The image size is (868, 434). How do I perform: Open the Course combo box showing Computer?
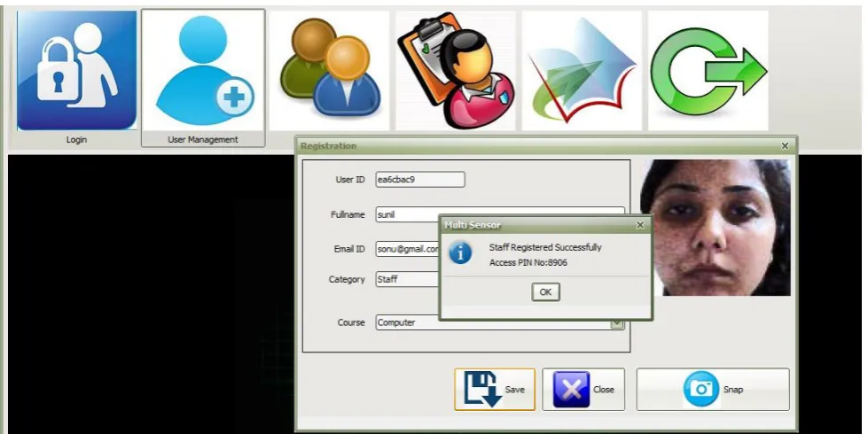click(500, 322)
